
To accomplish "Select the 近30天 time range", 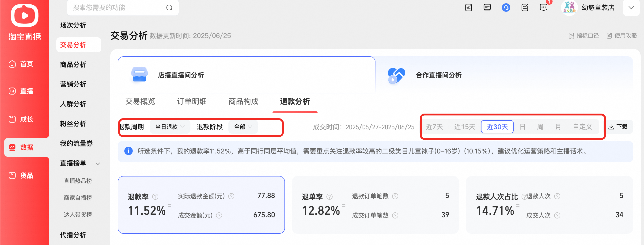I will [497, 127].
